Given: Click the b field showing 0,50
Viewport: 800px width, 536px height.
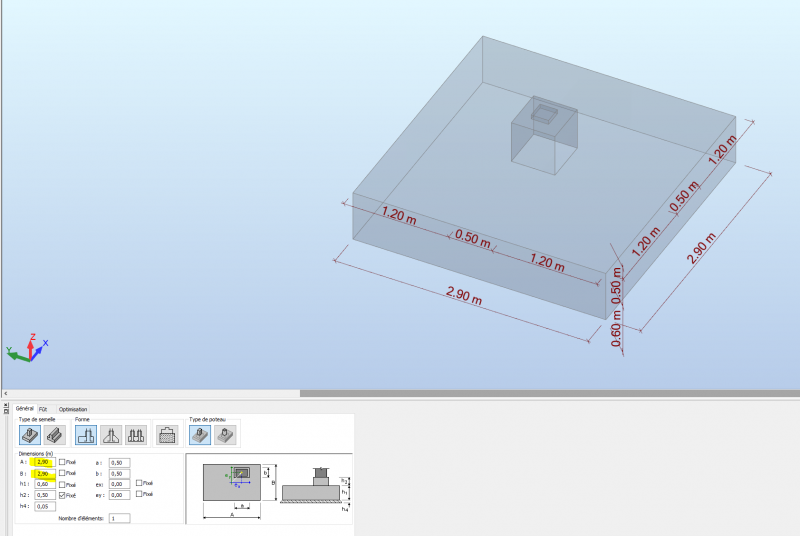Looking at the screenshot, I should coord(119,474).
